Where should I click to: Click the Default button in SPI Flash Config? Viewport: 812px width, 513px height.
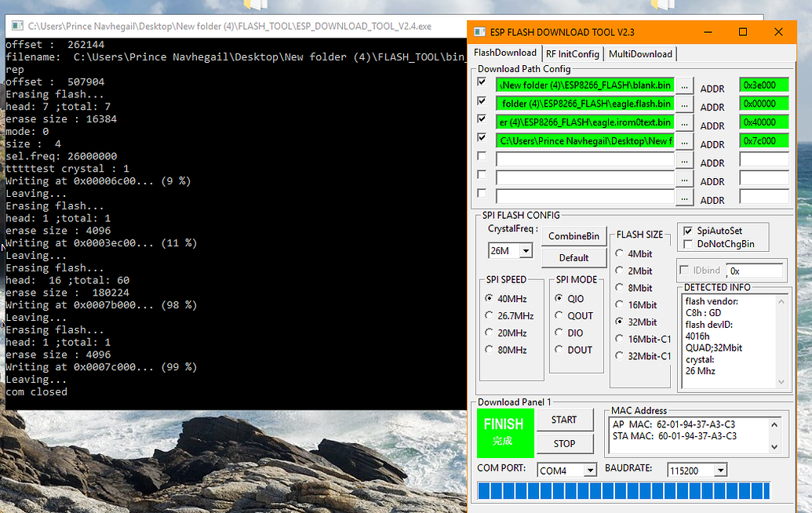pos(573,257)
